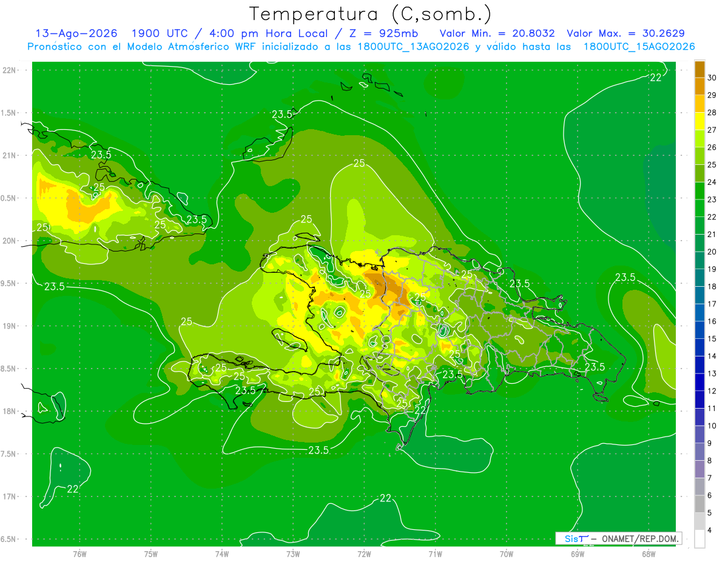Click the legend scale value "28"
The width and height of the screenshot is (728, 562).
712,113
